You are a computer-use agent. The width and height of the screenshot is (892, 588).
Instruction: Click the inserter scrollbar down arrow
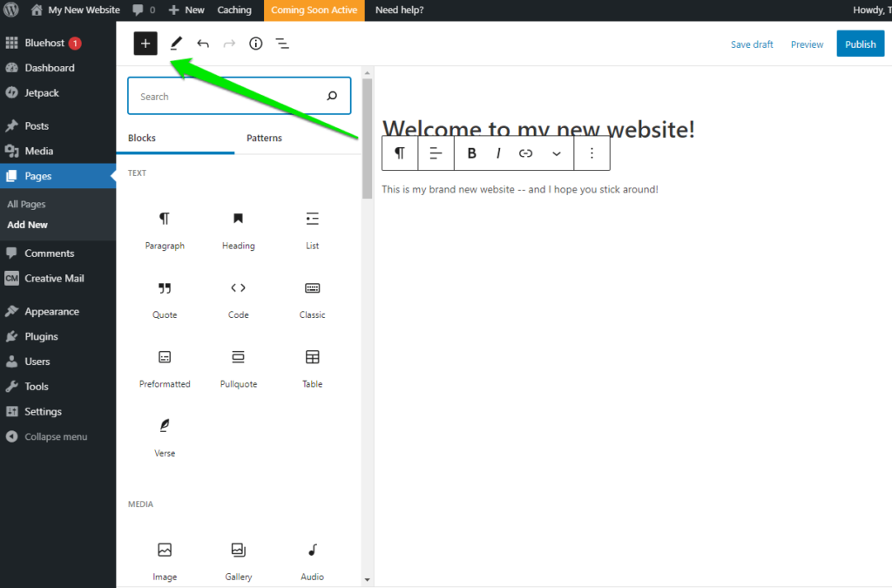367,580
